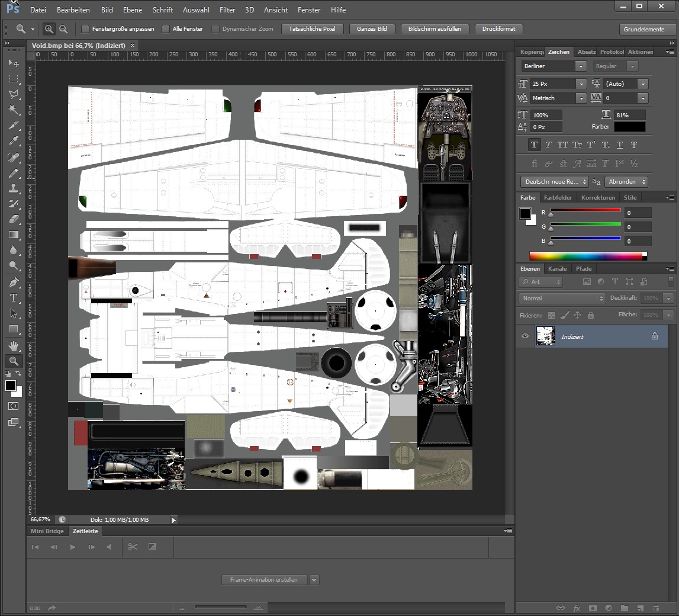Viewport: 679px width, 616px height.
Task: Click the Tatsächliche Pixel button
Action: tap(312, 29)
